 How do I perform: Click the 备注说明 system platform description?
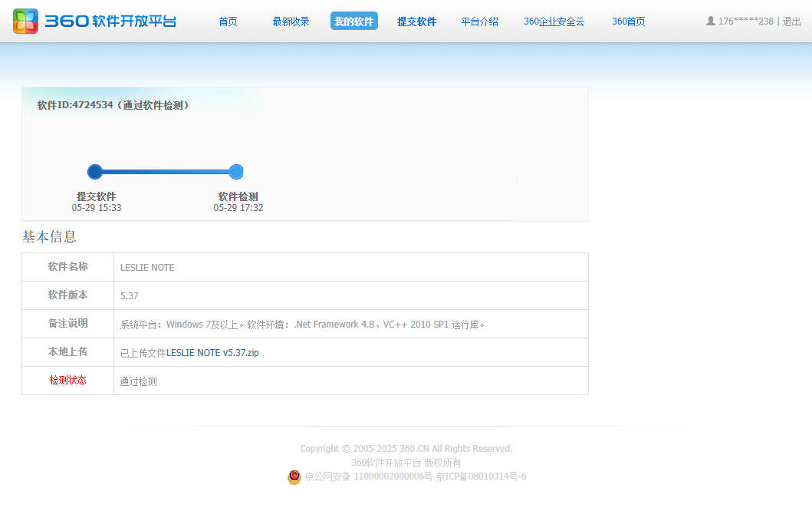click(302, 325)
